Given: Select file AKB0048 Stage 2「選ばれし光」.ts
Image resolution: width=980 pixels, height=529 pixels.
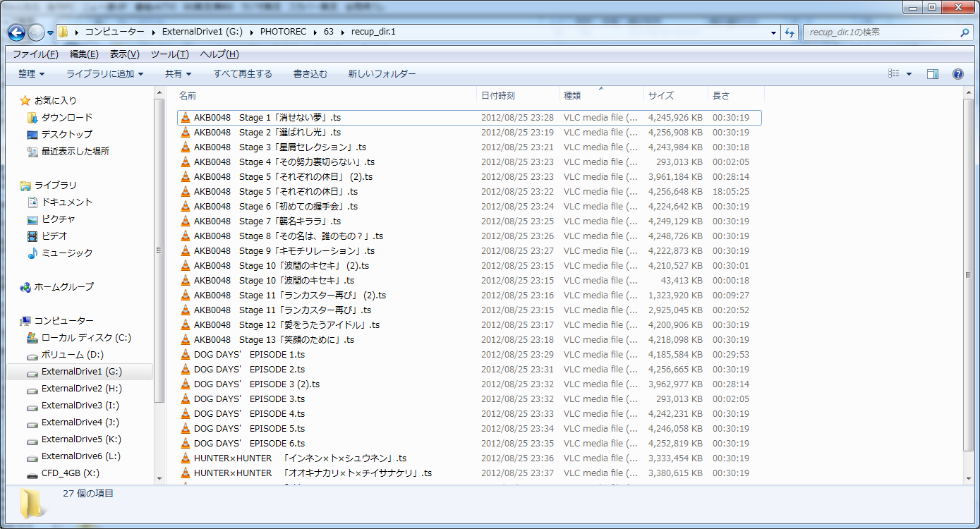Looking at the screenshot, I should click(469, 133).
